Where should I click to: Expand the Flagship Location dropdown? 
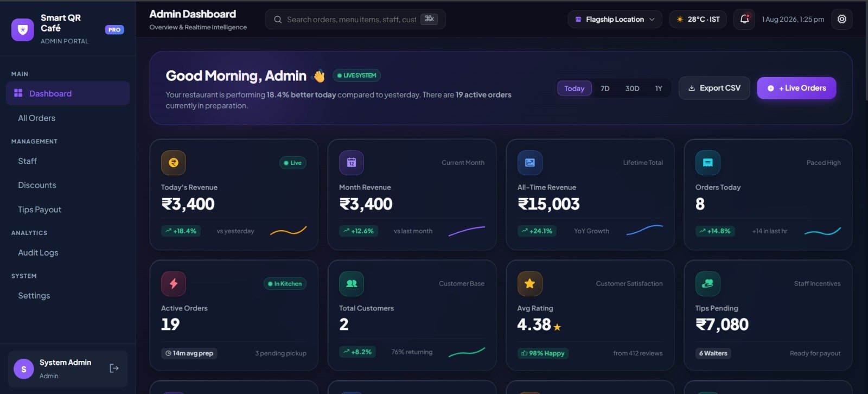(x=615, y=19)
